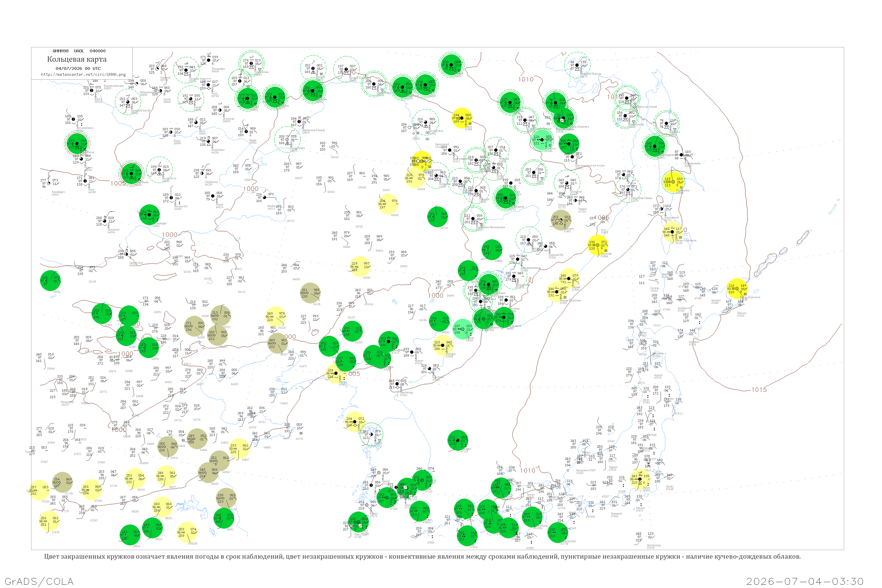The image size is (882, 588).
Task: Click the "Baruun-Urt" station name
Action: point(181,207)
